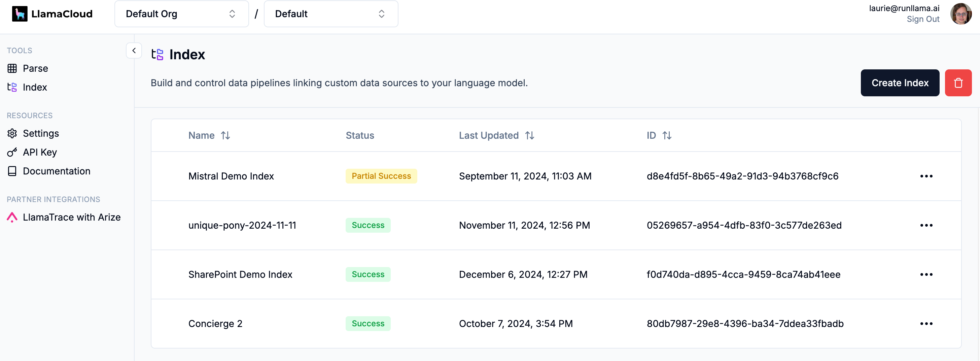Open LlamaTrace with Arize integration
This screenshot has height=361, width=980.
click(x=72, y=218)
